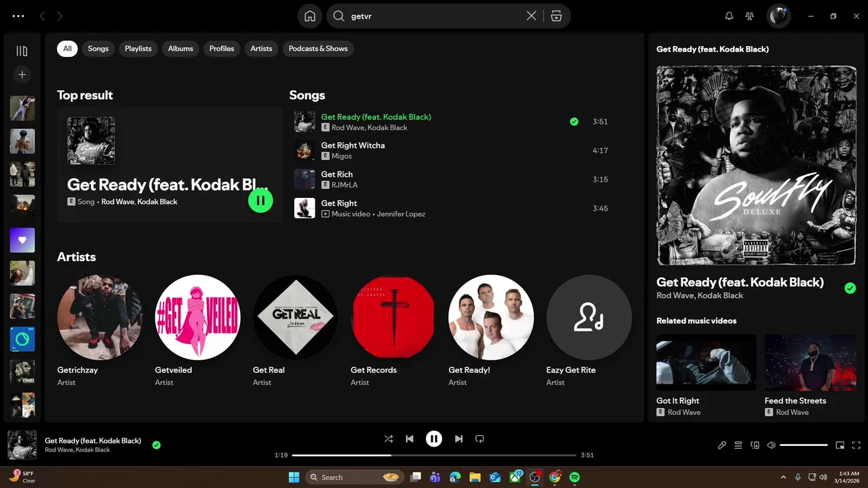This screenshot has height=488, width=868.
Task: Open Liked Songs heart playlist
Action: click(22, 240)
